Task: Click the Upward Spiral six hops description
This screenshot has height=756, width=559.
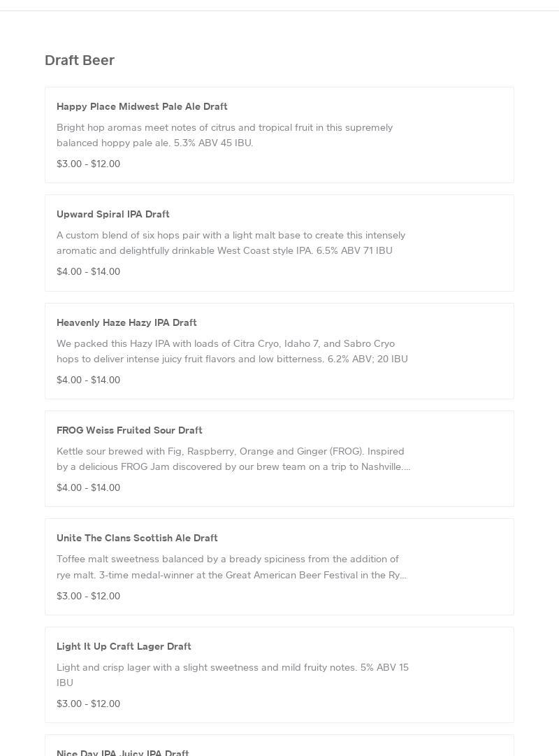Action: (x=231, y=243)
